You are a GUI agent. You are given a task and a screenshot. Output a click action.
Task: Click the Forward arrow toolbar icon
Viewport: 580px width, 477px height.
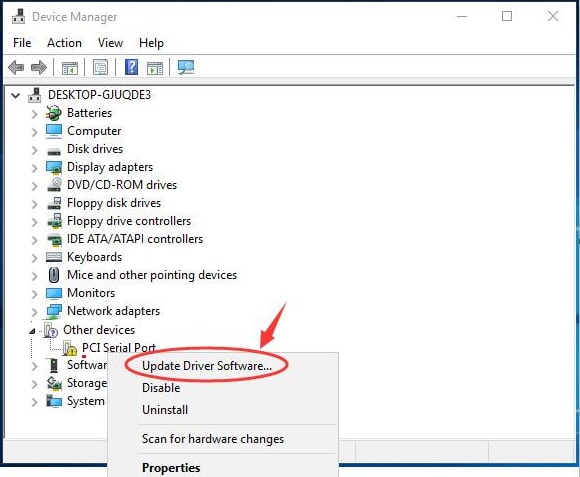[39, 67]
